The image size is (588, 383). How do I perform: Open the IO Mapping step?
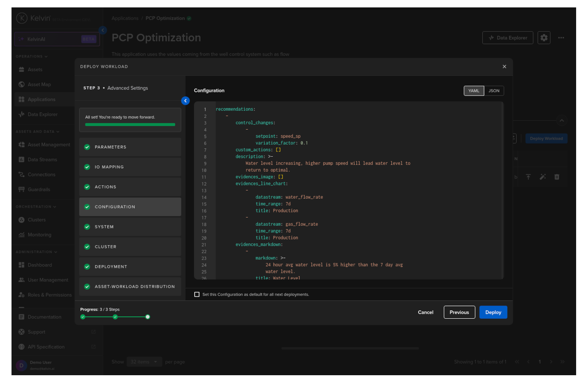(x=130, y=167)
